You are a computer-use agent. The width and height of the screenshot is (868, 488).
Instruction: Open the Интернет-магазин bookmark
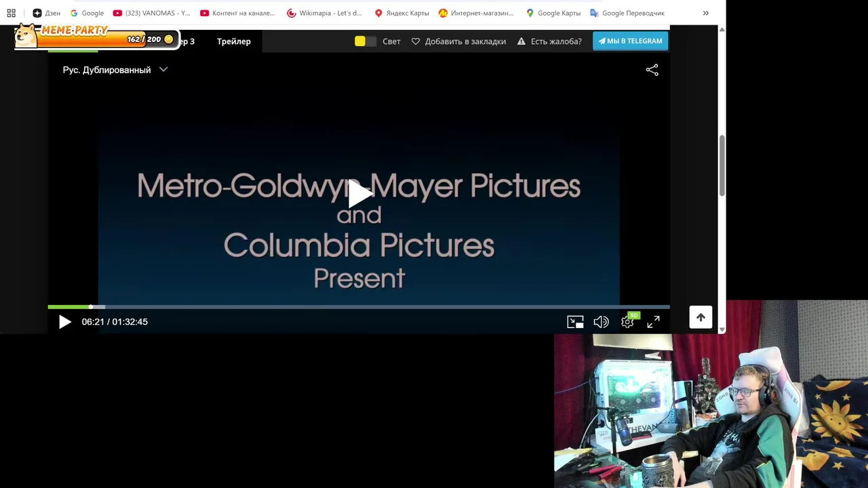coord(477,13)
